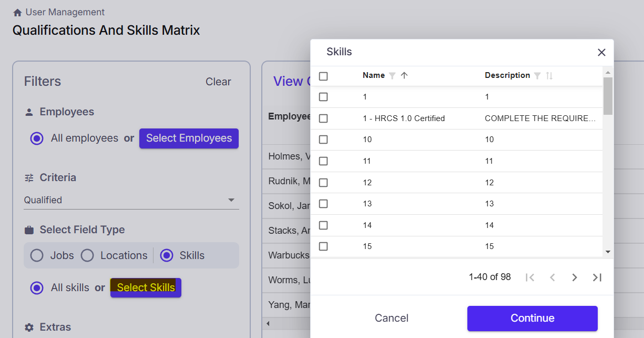The height and width of the screenshot is (338, 644).
Task: Click the Description column filter icon
Action: click(537, 76)
